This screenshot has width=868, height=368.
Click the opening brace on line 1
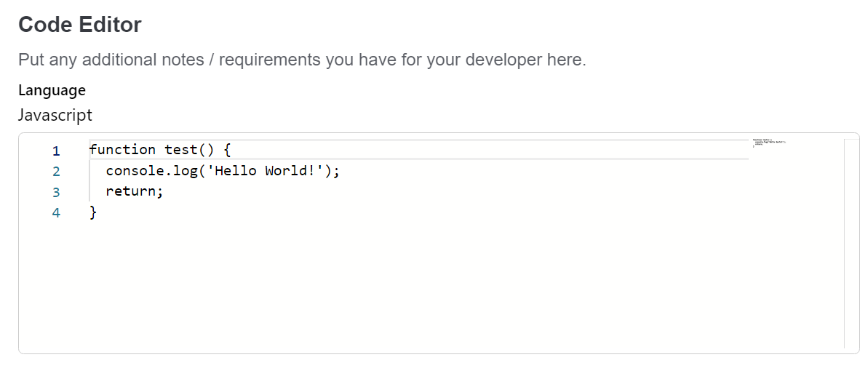(x=227, y=150)
